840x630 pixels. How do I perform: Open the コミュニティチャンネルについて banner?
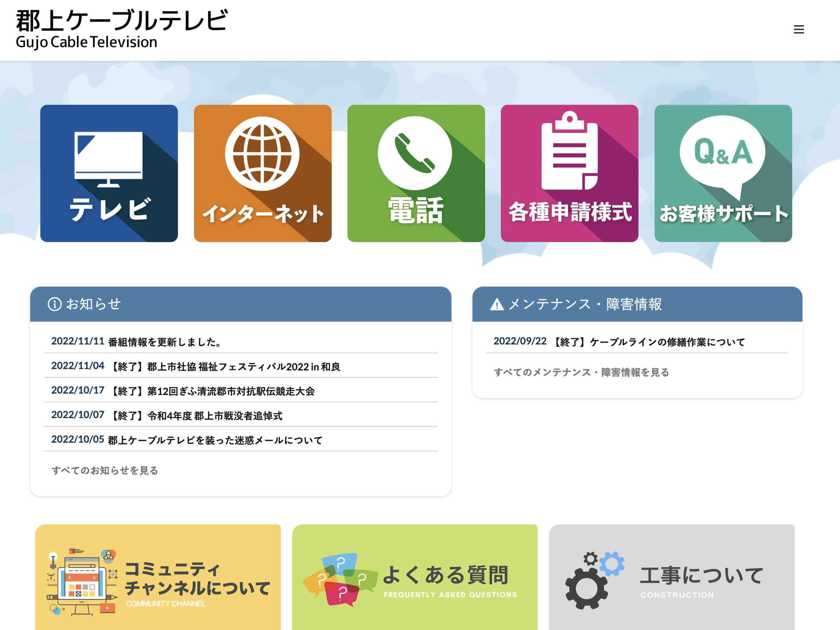point(158,577)
